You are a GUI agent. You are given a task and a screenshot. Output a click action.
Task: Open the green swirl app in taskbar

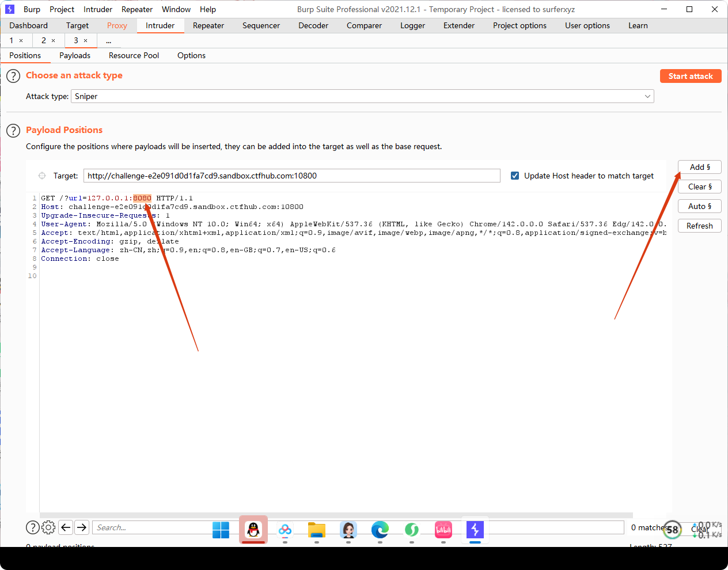pyautogui.click(x=412, y=530)
